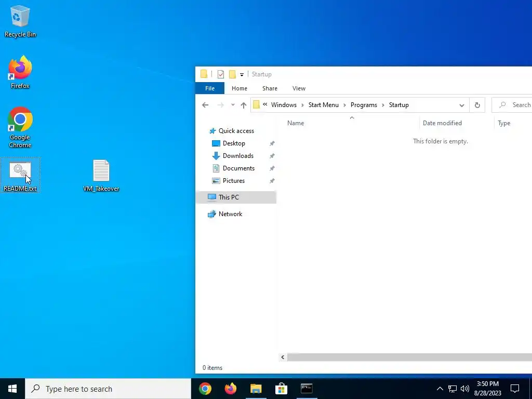Open Pictures in Quick access
532x399 pixels.
pos(233,181)
